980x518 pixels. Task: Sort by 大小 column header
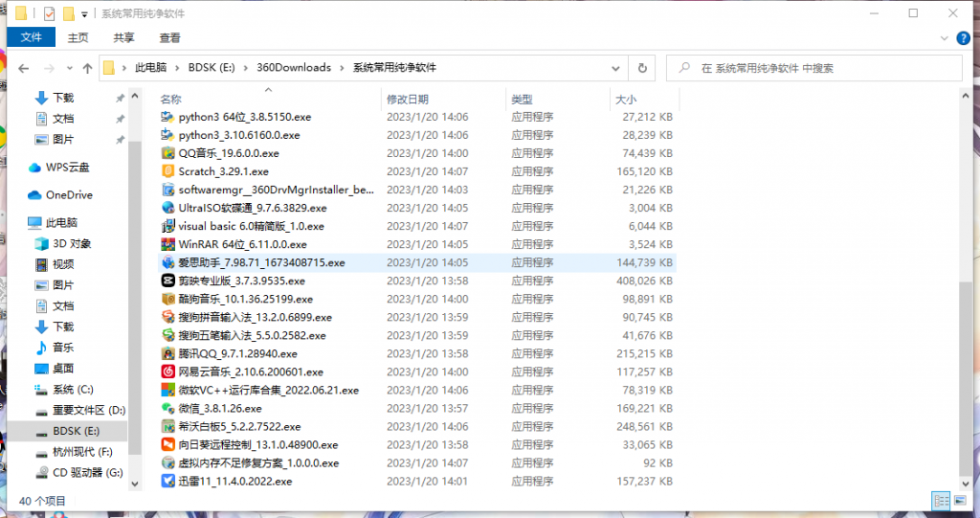point(644,99)
